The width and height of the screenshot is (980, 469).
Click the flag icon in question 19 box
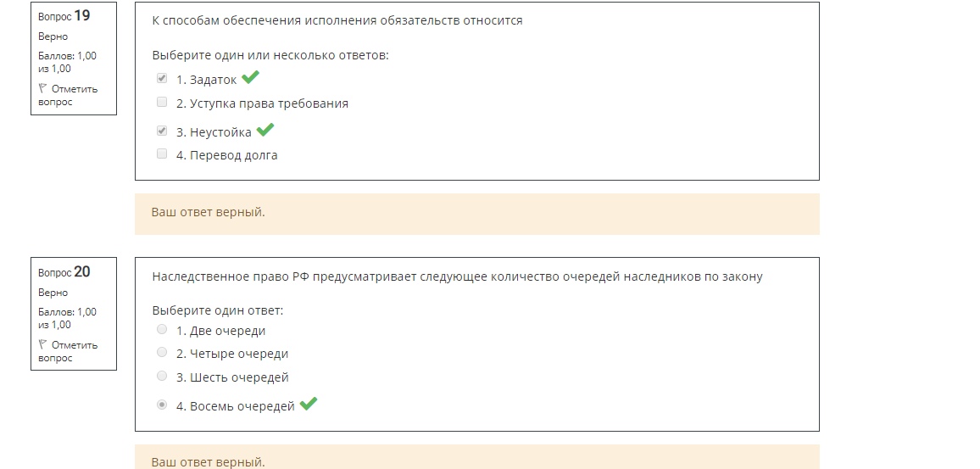click(x=42, y=89)
